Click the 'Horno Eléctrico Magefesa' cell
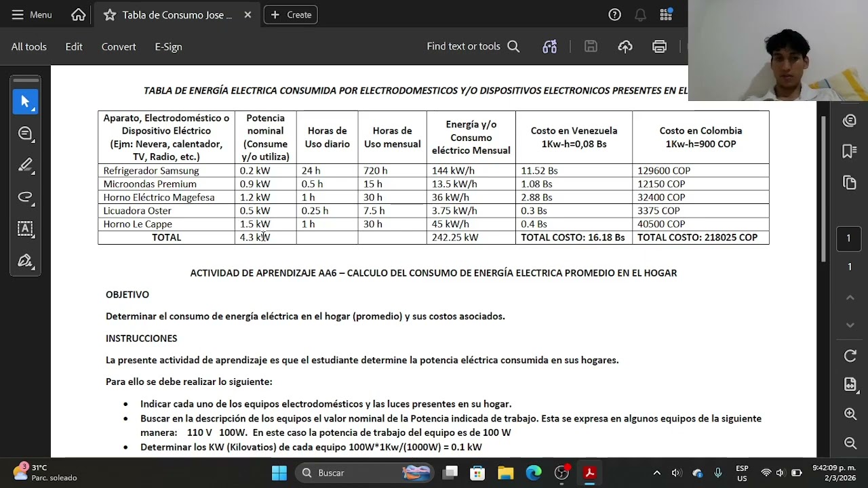The image size is (868, 488). [166, 197]
